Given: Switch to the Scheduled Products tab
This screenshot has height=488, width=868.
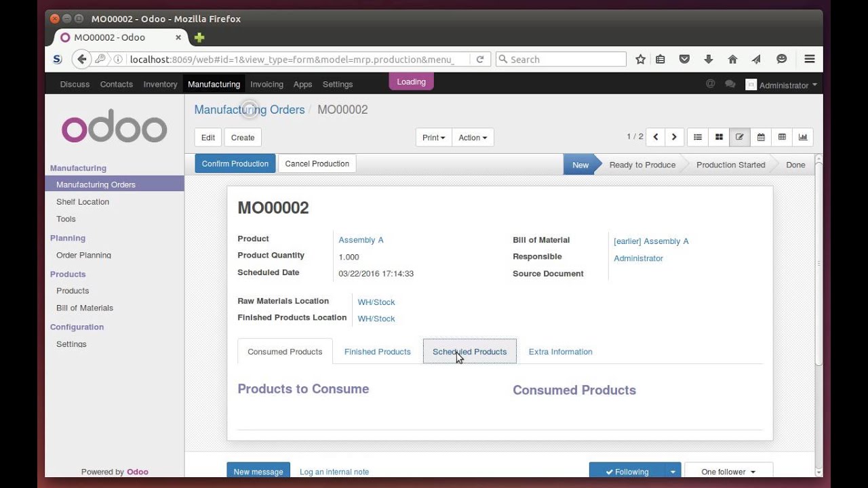Looking at the screenshot, I should 469,352.
